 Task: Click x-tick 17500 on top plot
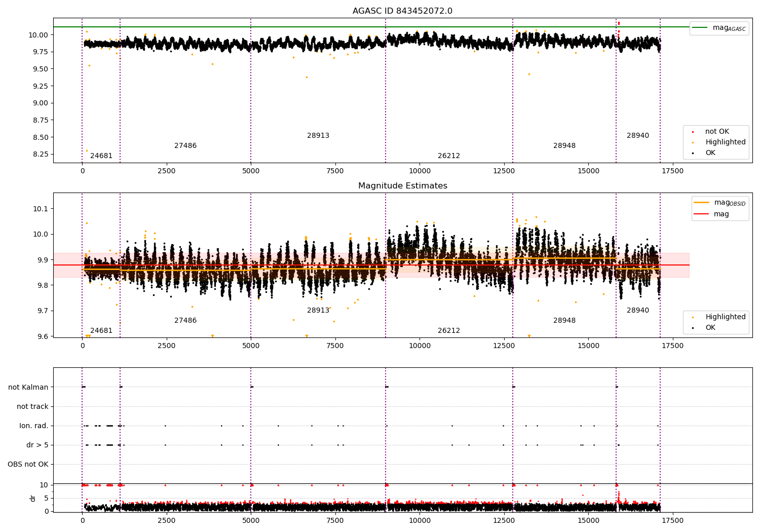(672, 171)
